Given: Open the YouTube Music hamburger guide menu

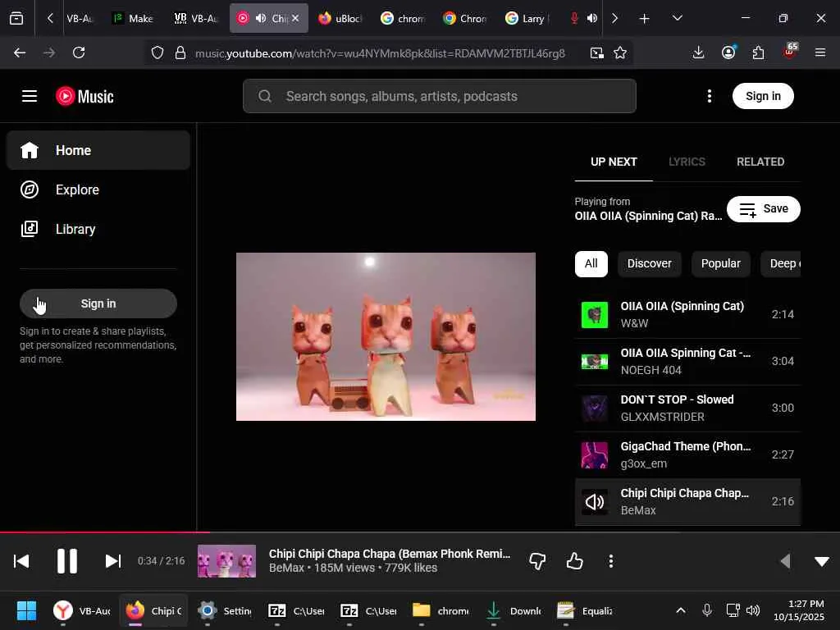Looking at the screenshot, I should pyautogui.click(x=30, y=97).
